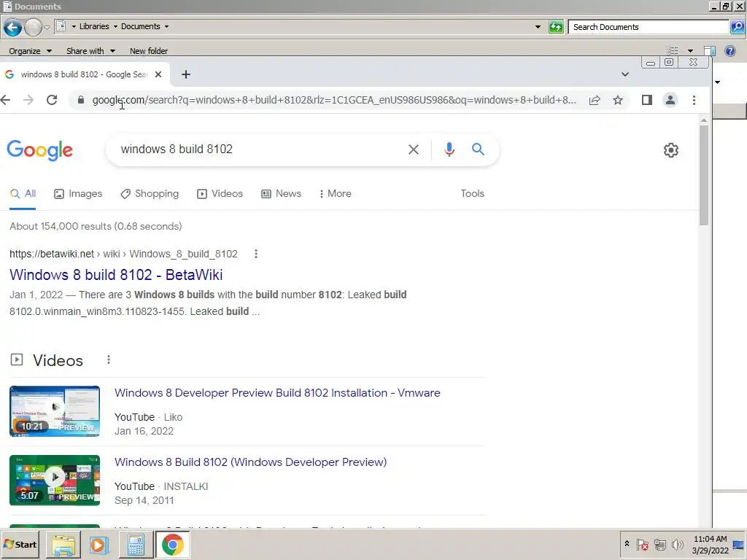Viewport: 747px width, 560px height.
Task: Open the address bar history dropdown in Documents
Action: pyautogui.click(x=538, y=27)
